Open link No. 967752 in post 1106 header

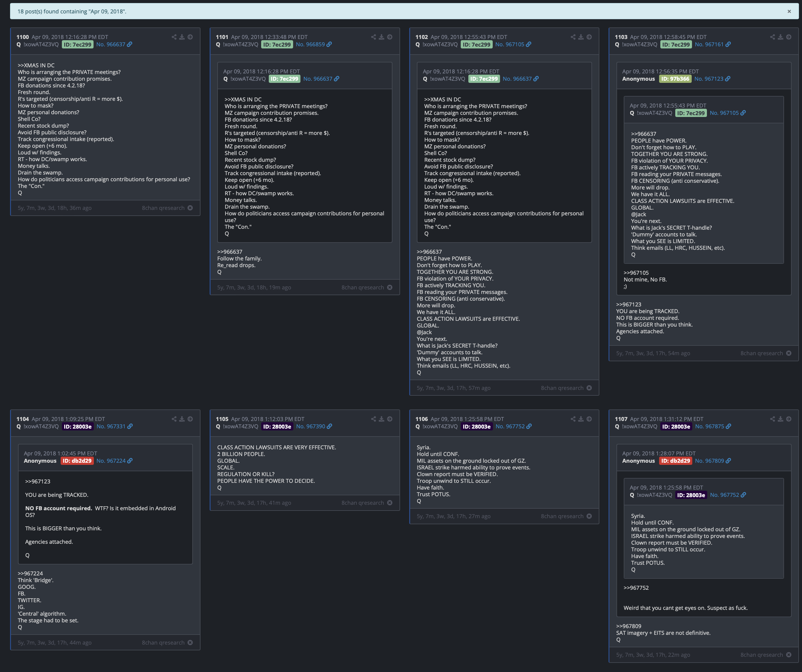(514, 426)
